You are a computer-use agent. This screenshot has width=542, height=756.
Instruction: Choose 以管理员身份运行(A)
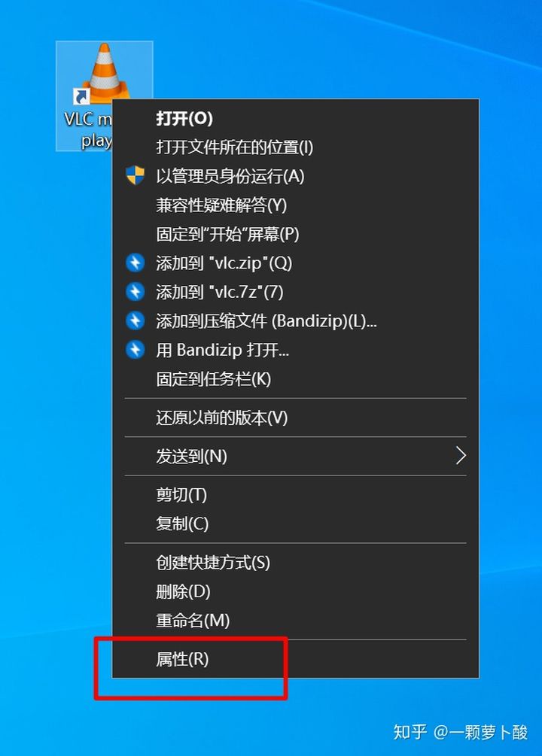[295, 176]
